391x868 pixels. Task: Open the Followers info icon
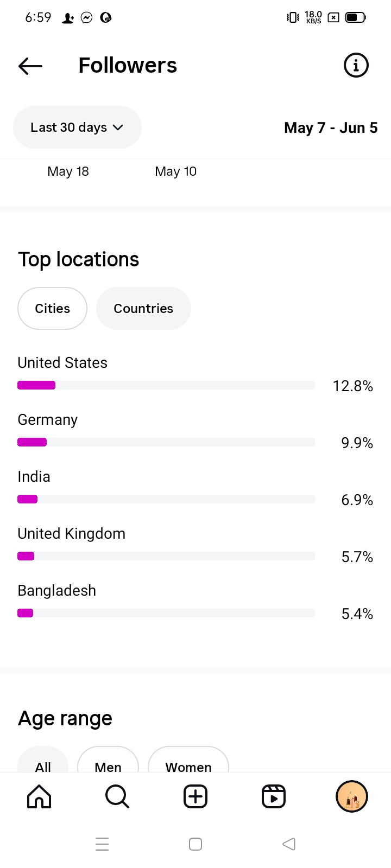click(356, 66)
